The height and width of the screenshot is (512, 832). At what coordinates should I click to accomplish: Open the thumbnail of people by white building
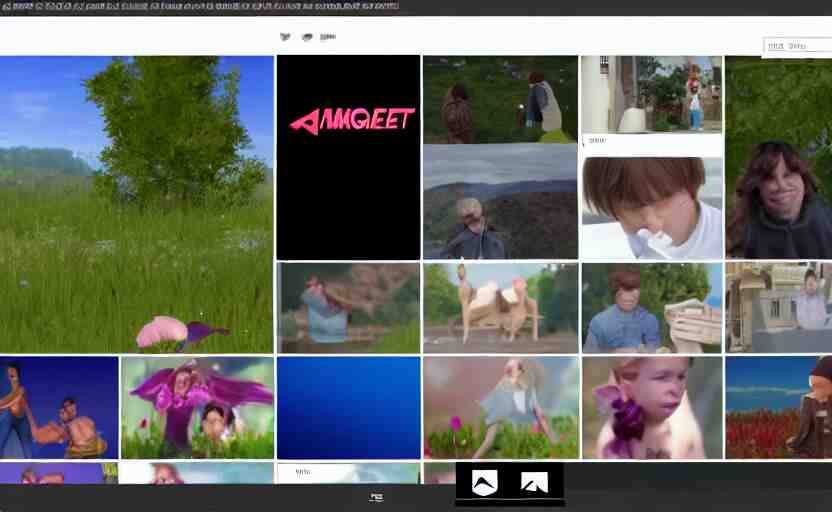tap(651, 94)
